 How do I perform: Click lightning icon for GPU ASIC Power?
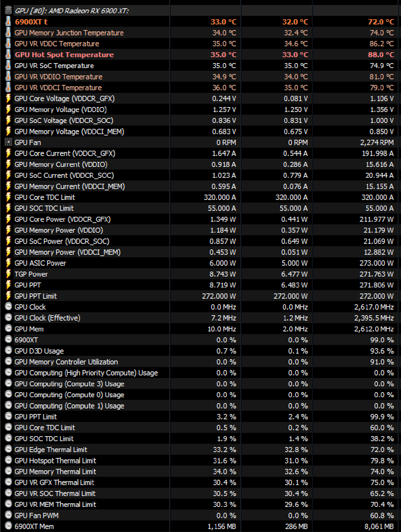8,263
